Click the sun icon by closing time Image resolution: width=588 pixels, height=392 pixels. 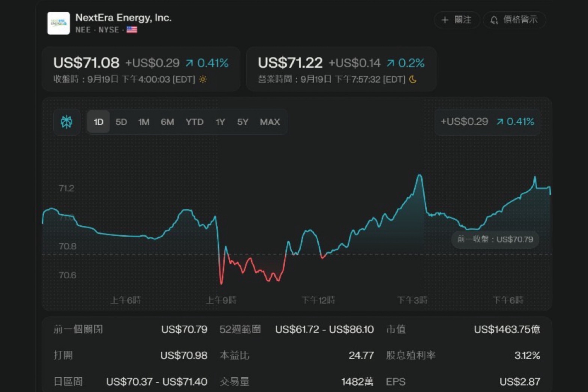(x=203, y=79)
